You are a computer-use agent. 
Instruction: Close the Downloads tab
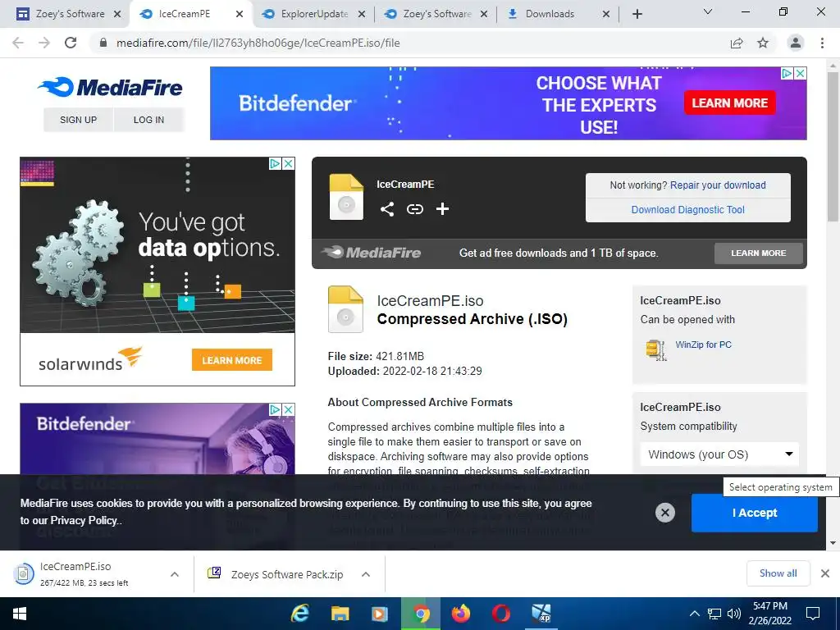tap(606, 14)
